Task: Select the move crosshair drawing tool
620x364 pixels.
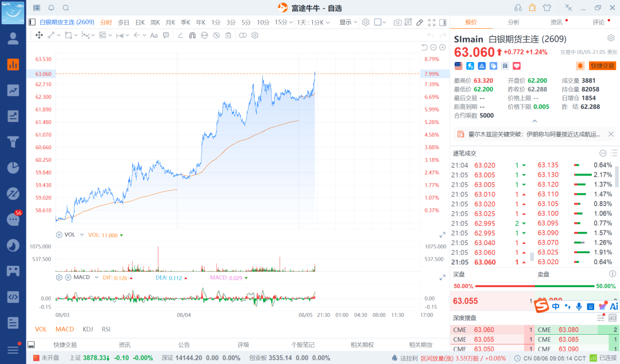Action: [39, 35]
